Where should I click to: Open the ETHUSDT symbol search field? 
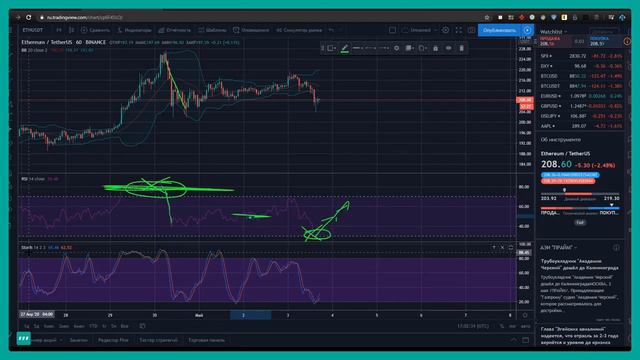[x=33, y=30]
